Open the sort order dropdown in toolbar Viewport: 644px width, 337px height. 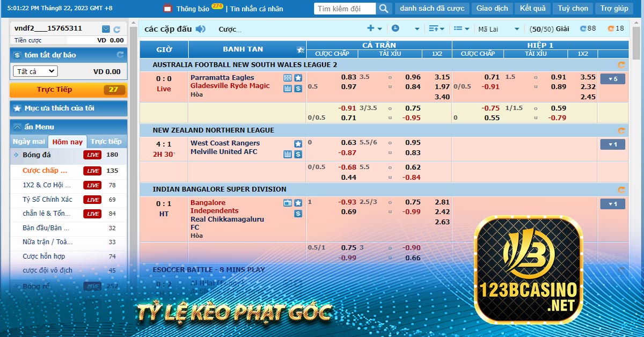437,29
